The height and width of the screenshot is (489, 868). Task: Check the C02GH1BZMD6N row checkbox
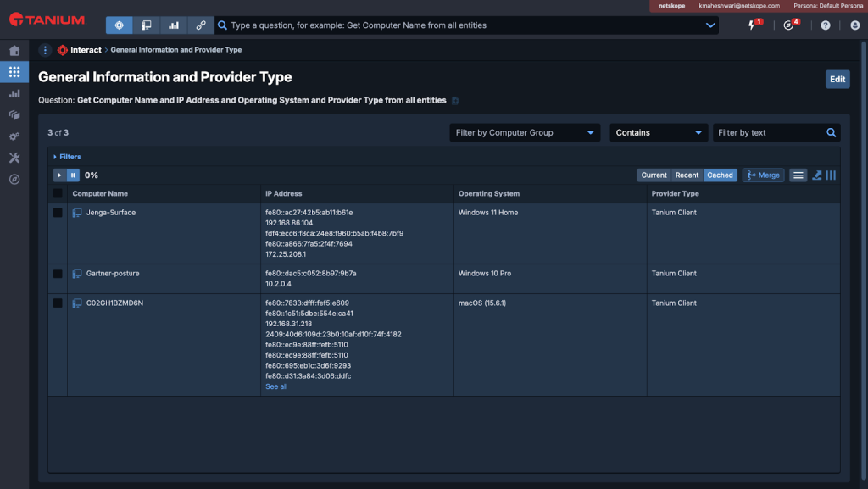click(58, 303)
